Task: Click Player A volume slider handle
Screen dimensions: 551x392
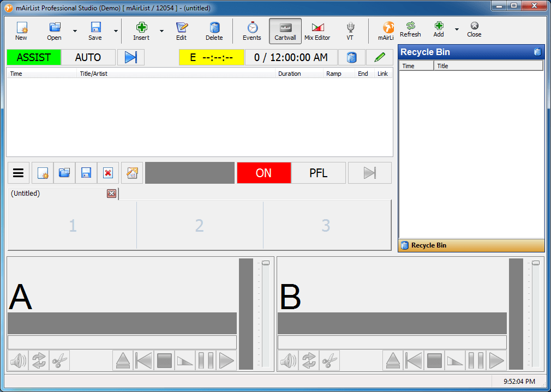Action: point(266,263)
